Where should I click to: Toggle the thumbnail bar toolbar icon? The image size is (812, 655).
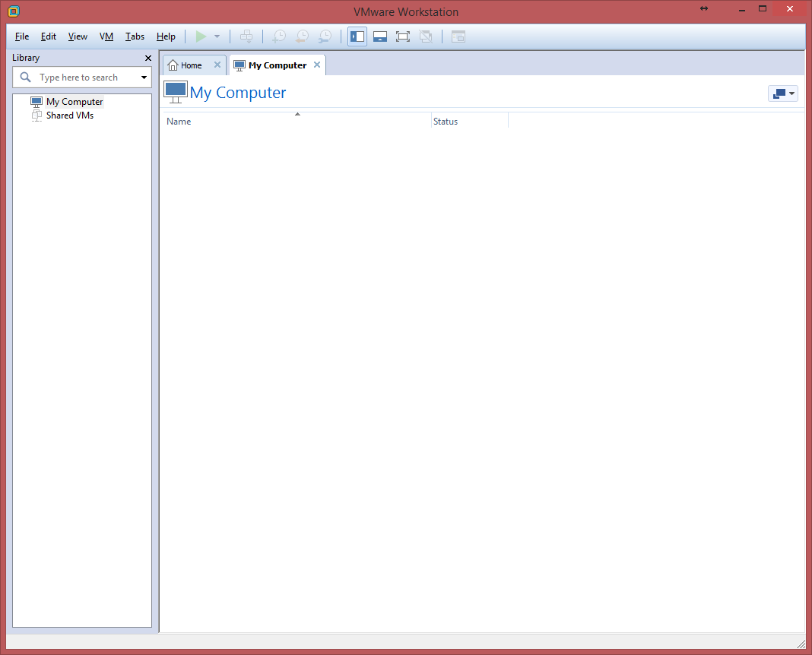click(x=380, y=36)
